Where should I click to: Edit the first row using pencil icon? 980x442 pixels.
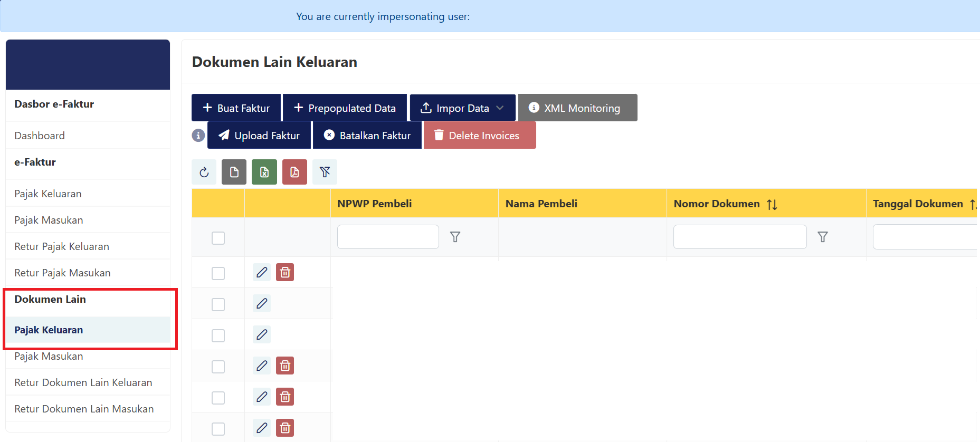coord(262,273)
